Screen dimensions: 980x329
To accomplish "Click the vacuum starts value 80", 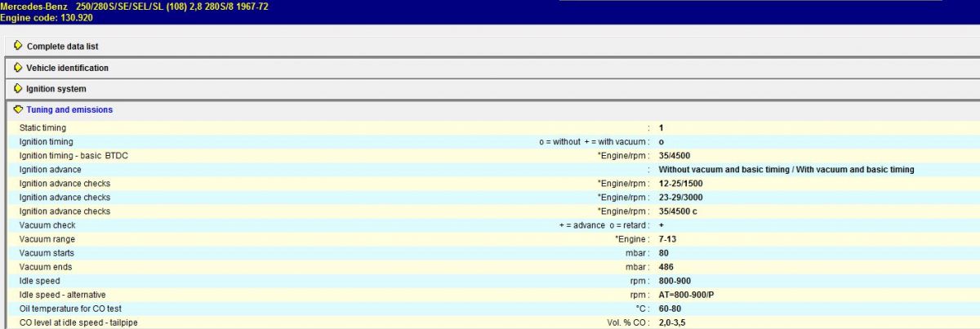I will (663, 253).
